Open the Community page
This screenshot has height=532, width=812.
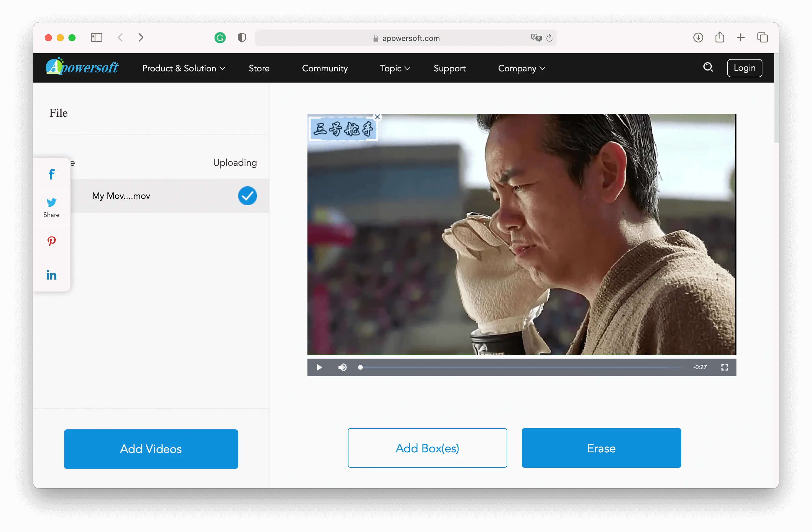click(x=325, y=68)
